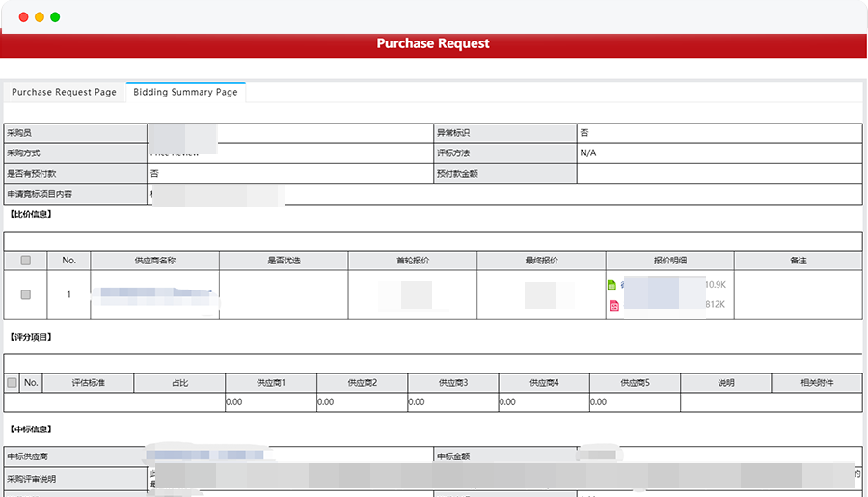Click the 是否优选 column header
This screenshot has width=868, height=497.
coord(284,261)
